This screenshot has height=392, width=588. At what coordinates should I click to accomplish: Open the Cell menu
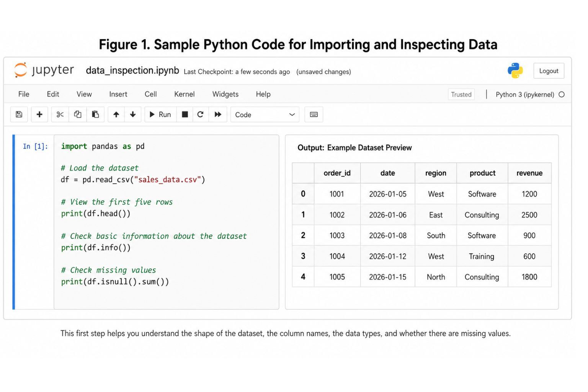point(151,94)
